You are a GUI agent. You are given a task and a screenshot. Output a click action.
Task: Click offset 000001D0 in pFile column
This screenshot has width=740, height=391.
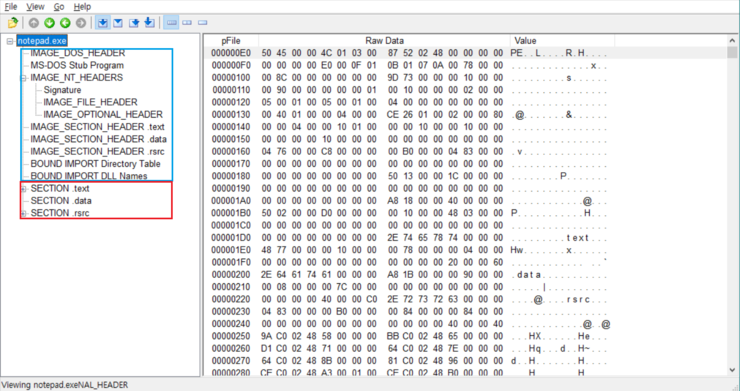[x=231, y=237]
